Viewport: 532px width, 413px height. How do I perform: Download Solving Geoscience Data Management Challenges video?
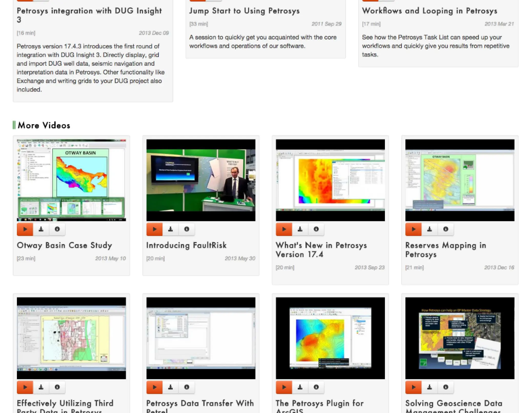pos(429,387)
